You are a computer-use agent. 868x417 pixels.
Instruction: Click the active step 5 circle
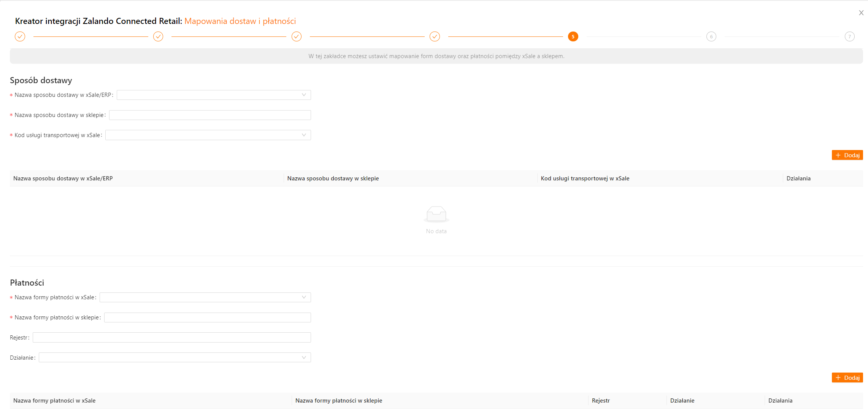click(573, 36)
